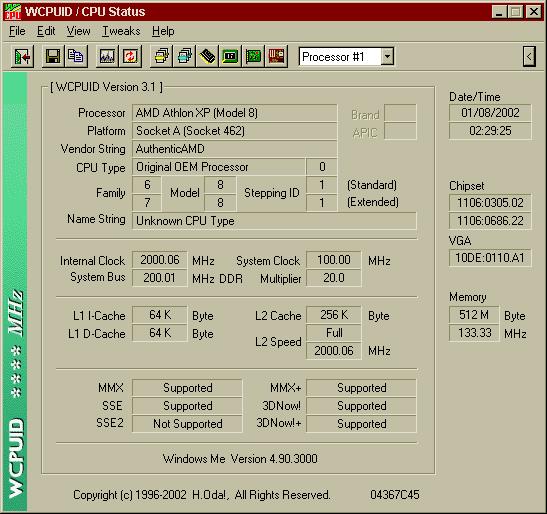Click the time 02:29:25 field
This screenshot has width=547, height=514.
pos(490,131)
